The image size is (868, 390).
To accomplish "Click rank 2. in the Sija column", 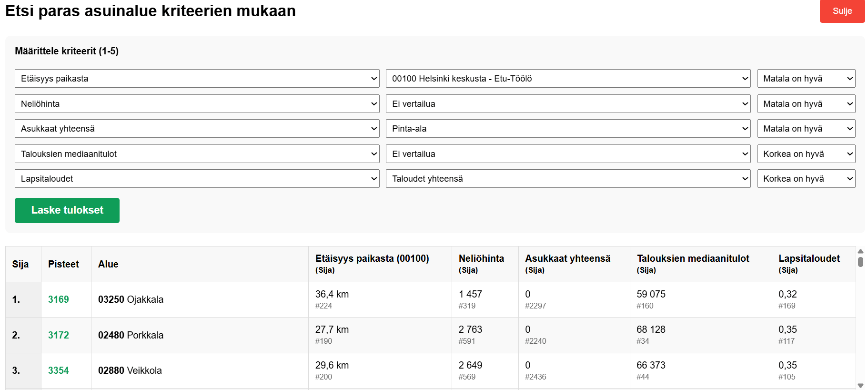I will (x=16, y=335).
